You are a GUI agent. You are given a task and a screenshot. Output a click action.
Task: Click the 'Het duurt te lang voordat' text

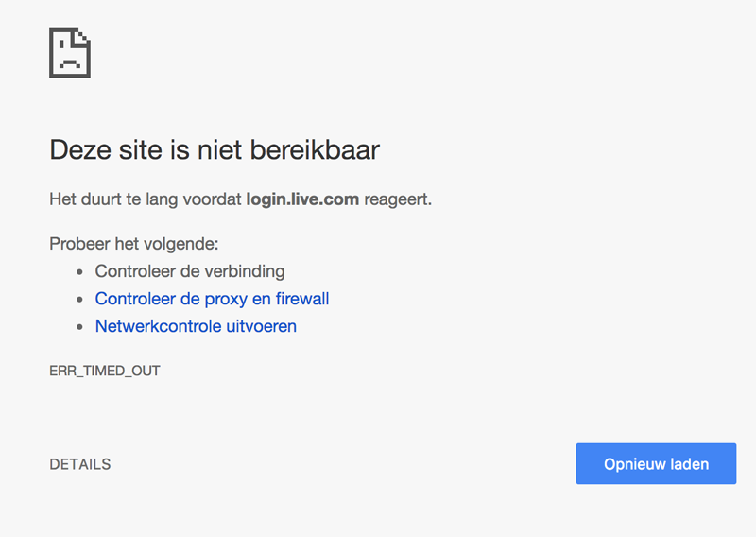point(146,199)
